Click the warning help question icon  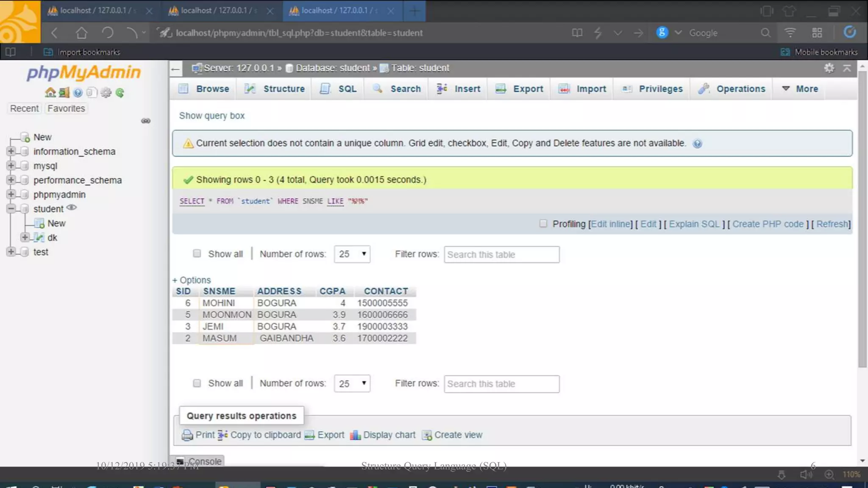click(x=697, y=144)
